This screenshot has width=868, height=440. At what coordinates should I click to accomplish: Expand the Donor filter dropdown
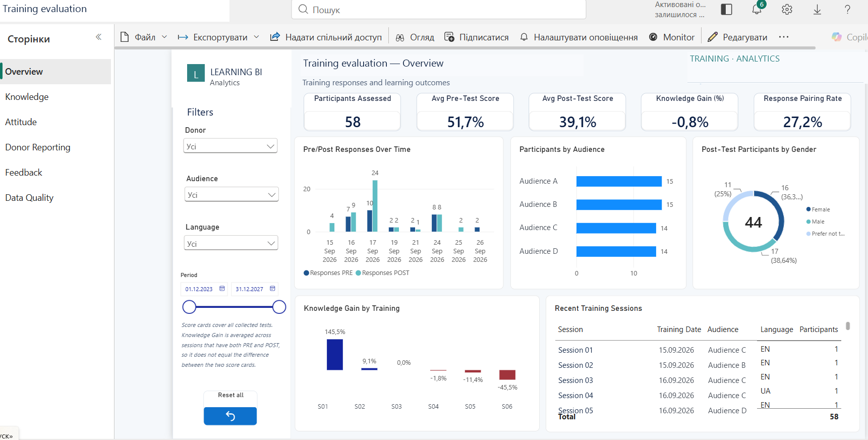click(230, 146)
